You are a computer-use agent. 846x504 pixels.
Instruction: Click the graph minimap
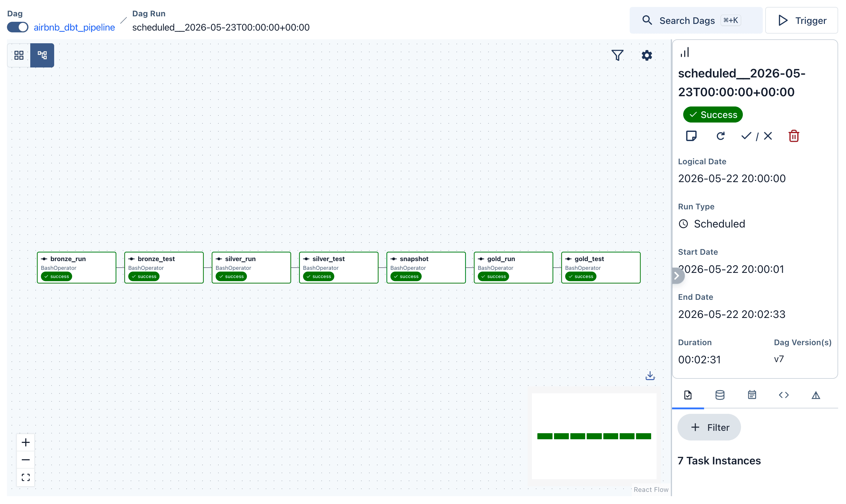[594, 437]
